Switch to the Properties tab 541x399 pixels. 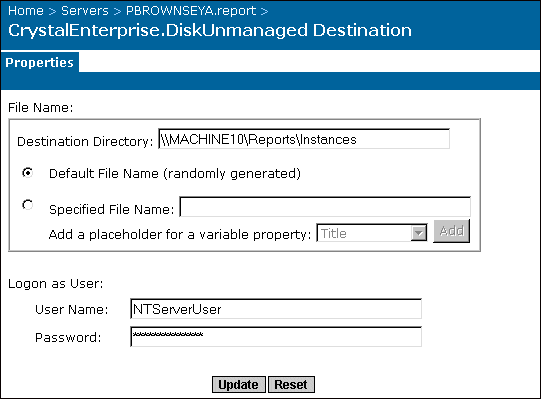(40, 62)
